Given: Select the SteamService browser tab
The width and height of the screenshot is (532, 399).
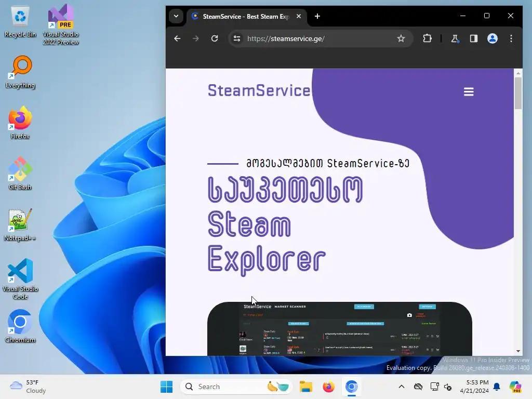Looking at the screenshot, I should [247, 16].
